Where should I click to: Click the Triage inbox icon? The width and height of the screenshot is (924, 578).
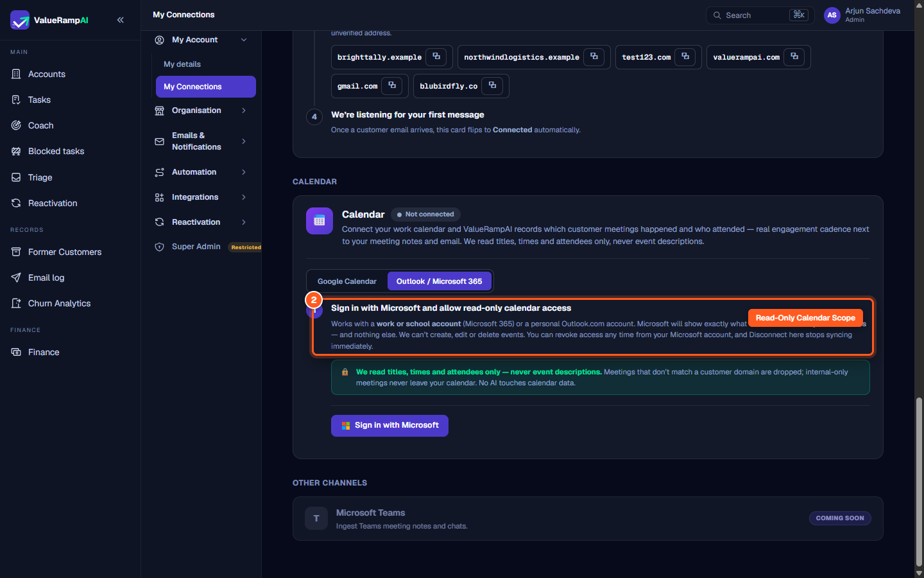pyautogui.click(x=16, y=177)
